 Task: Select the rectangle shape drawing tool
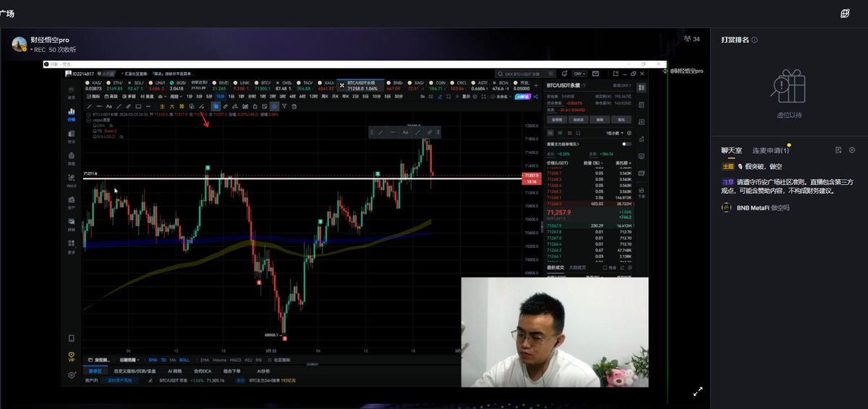[x=138, y=106]
